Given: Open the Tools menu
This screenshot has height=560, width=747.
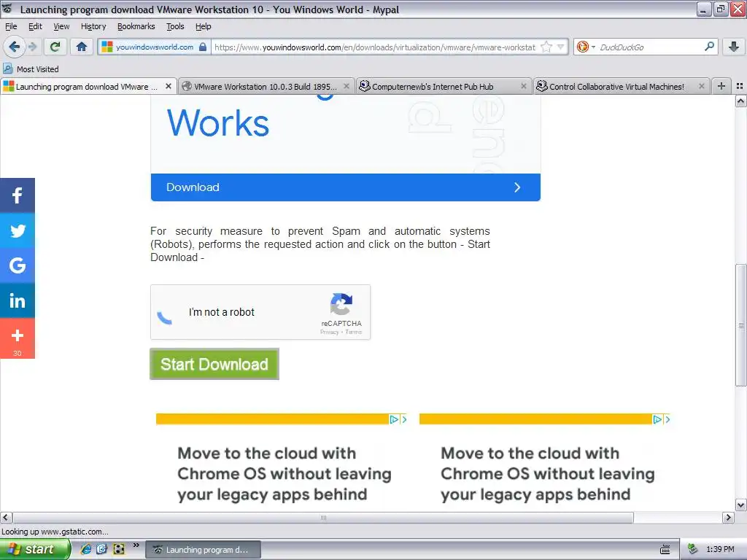Looking at the screenshot, I should [175, 26].
